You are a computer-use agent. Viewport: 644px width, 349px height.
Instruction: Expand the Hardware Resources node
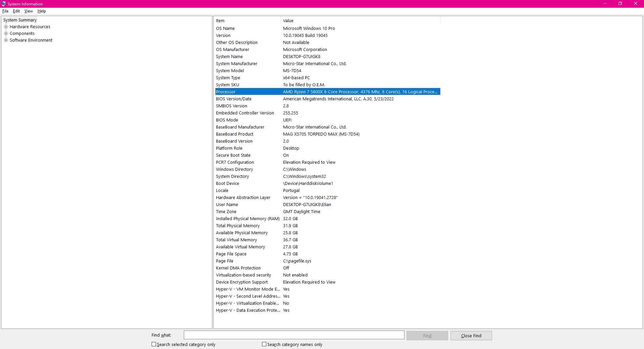[x=6, y=27]
